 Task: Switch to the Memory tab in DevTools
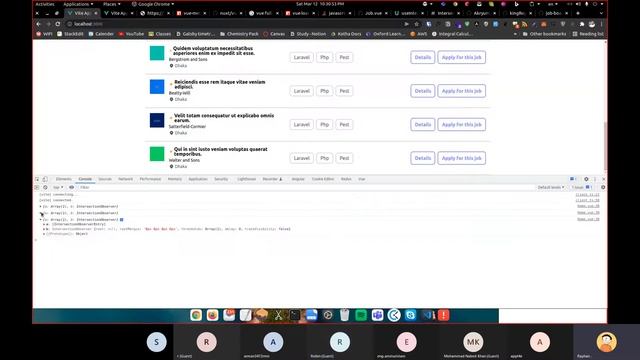[175, 179]
